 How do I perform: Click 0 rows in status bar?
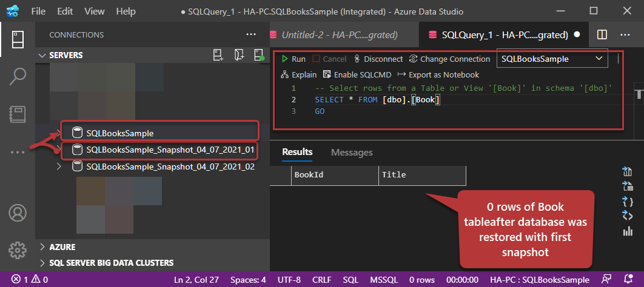tap(422, 280)
